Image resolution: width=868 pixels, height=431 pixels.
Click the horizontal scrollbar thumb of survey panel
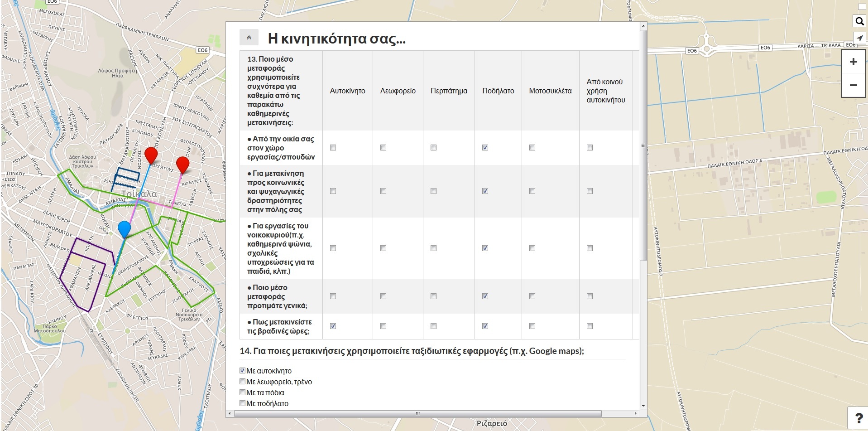(417, 413)
